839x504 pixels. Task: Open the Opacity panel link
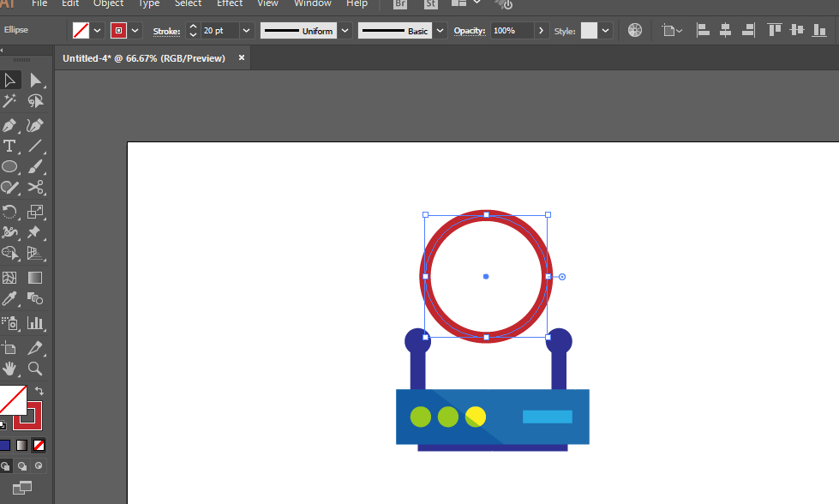pos(470,31)
